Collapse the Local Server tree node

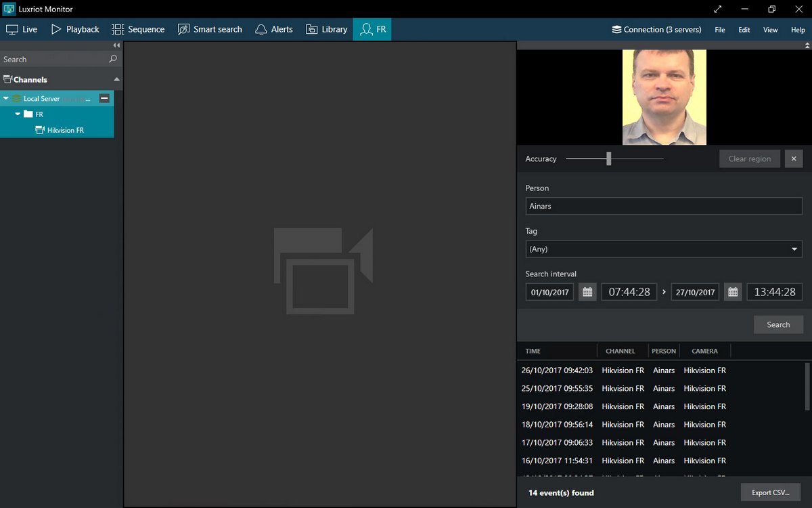click(x=6, y=98)
